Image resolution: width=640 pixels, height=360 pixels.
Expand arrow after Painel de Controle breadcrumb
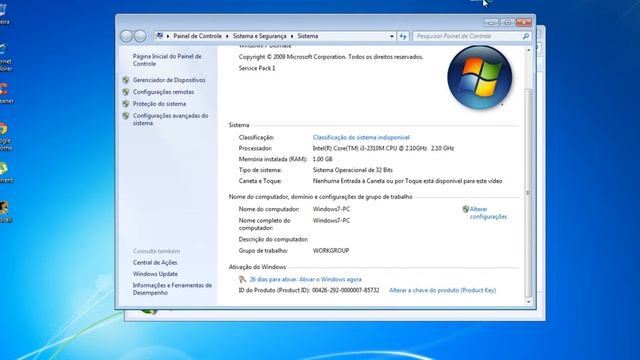[x=227, y=36]
